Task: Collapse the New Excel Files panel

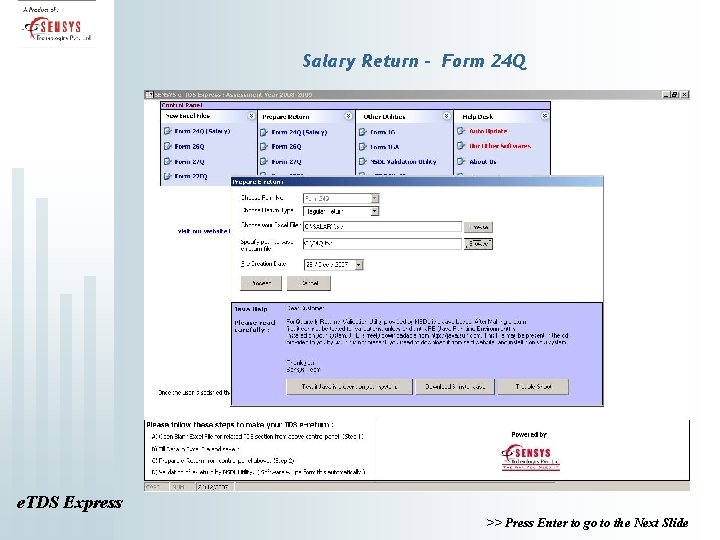Action: pyautogui.click(x=251, y=116)
